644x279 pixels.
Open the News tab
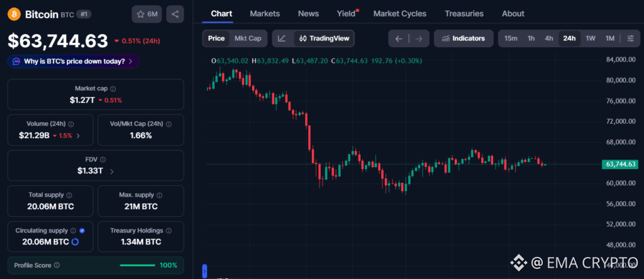point(308,14)
